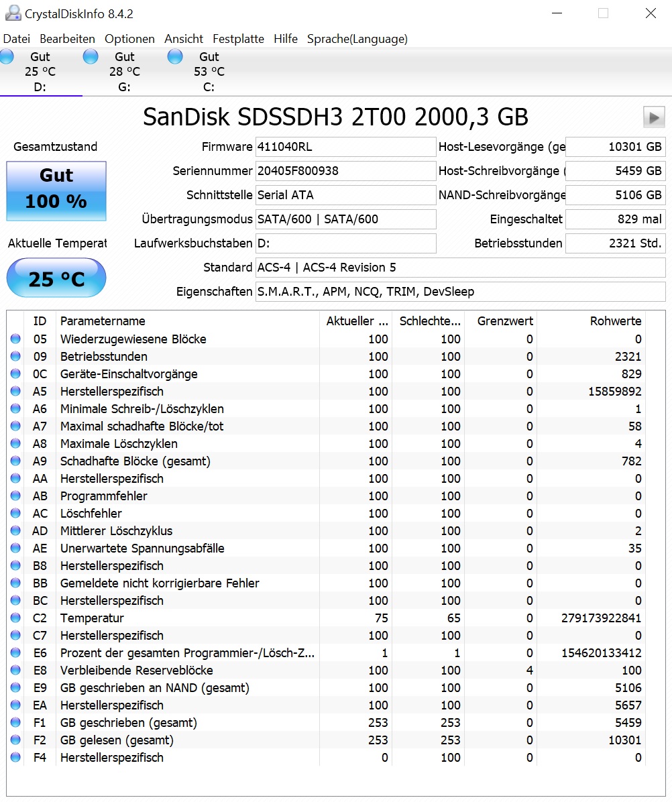Viewport: 672px width, 802px height.
Task: Click the status orb of row A7
Action: [16, 426]
